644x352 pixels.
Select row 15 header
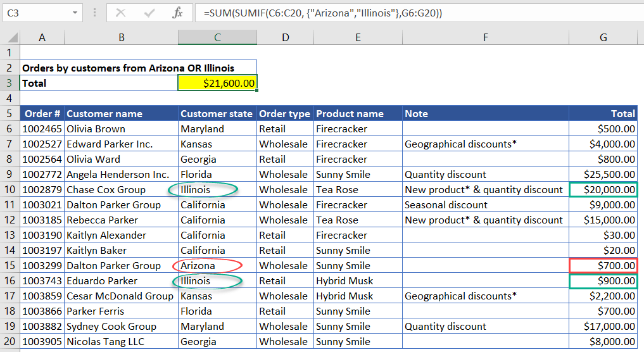[9, 266]
